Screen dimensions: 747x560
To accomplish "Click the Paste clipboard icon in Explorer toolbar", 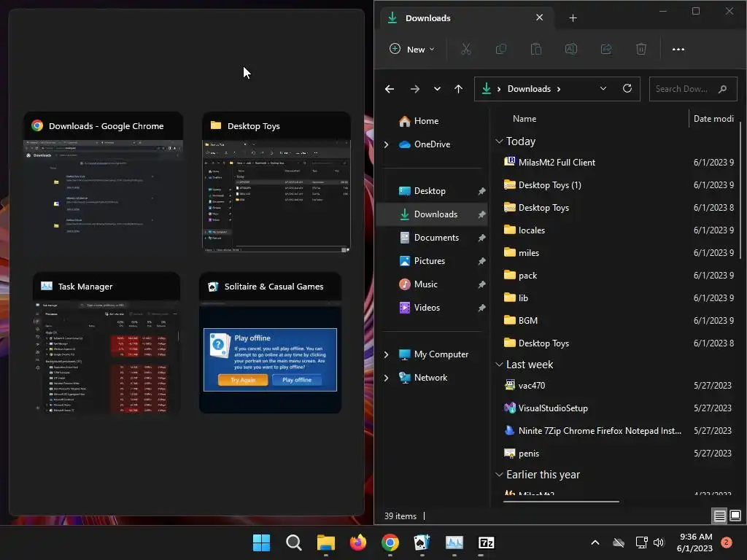I will pyautogui.click(x=536, y=49).
